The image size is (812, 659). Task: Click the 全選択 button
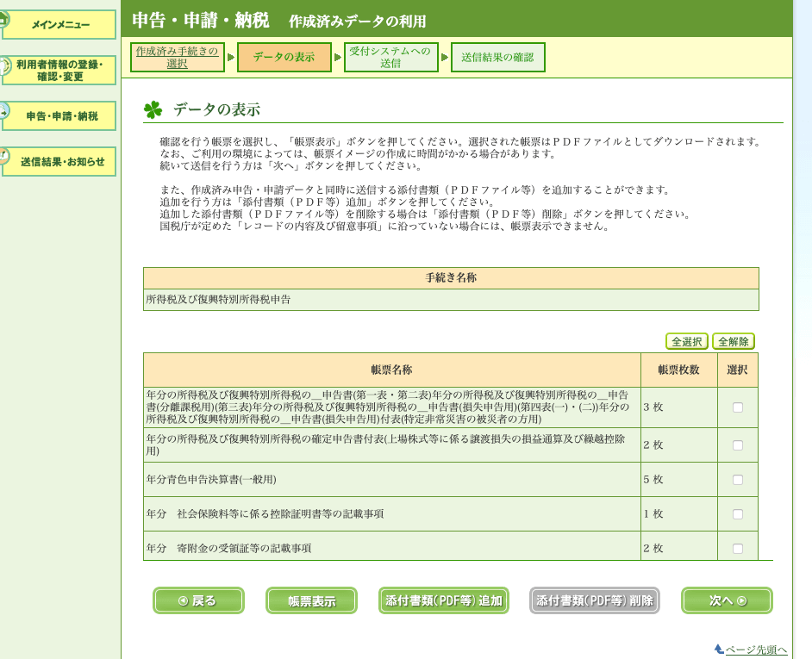click(687, 342)
